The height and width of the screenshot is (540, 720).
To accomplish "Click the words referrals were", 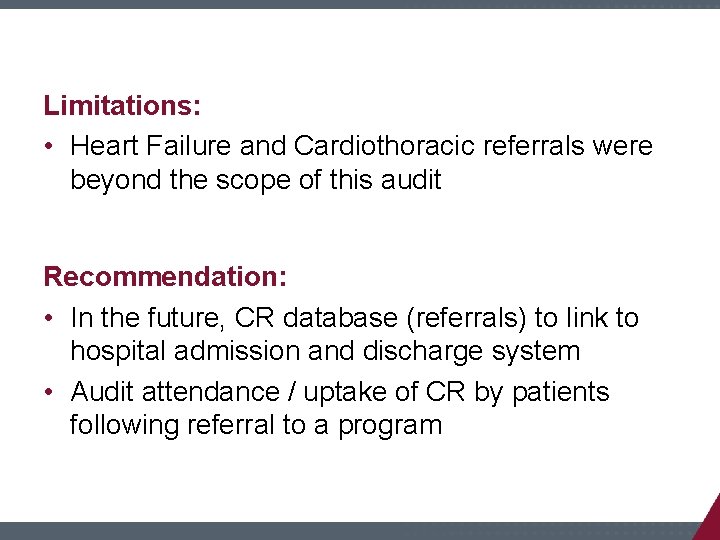I will pyautogui.click(x=568, y=146).
